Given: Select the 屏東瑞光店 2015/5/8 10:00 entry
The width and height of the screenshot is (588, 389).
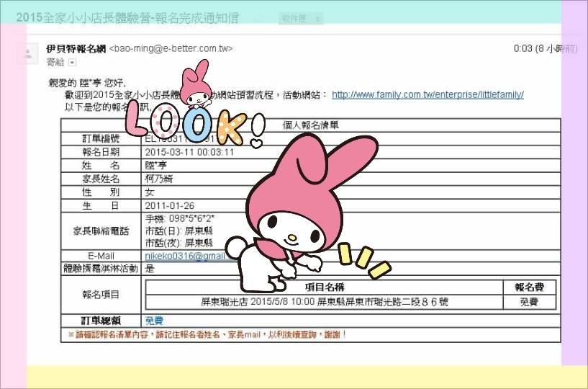Looking at the screenshot, I should (325, 302).
